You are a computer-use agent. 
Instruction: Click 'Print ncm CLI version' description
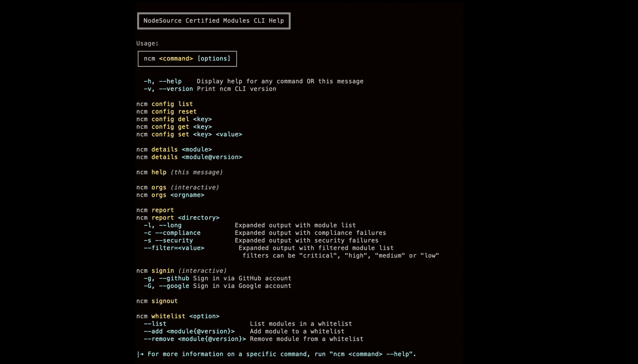click(236, 89)
